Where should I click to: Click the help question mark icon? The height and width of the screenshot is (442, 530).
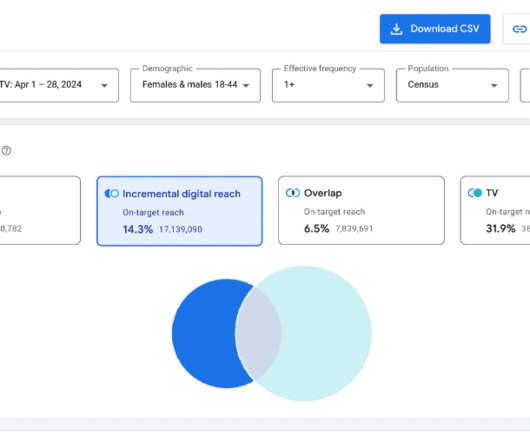click(x=6, y=150)
